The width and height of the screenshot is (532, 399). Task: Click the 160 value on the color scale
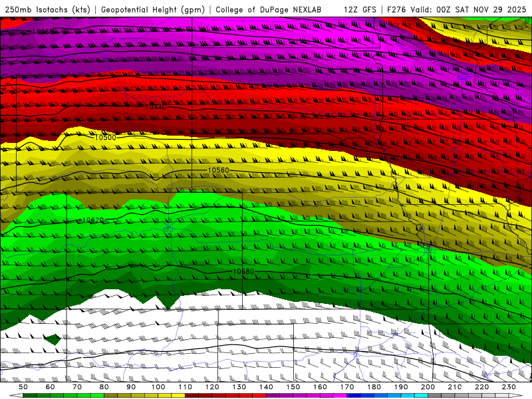320,387
